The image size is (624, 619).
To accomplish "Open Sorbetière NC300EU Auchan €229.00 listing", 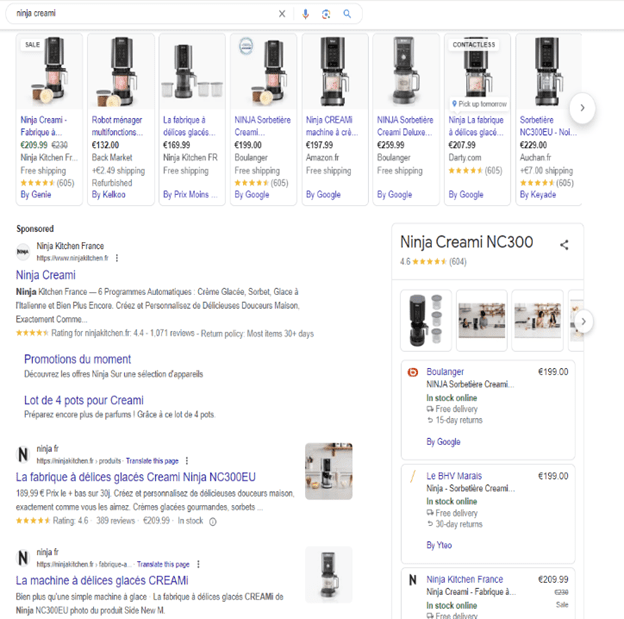I will point(549,119).
